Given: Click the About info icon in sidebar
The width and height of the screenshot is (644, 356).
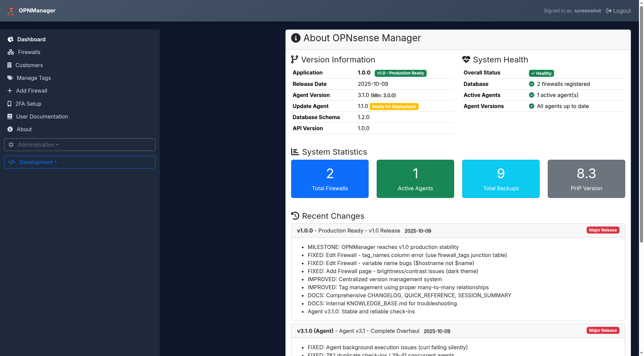Looking at the screenshot, I should coord(10,129).
